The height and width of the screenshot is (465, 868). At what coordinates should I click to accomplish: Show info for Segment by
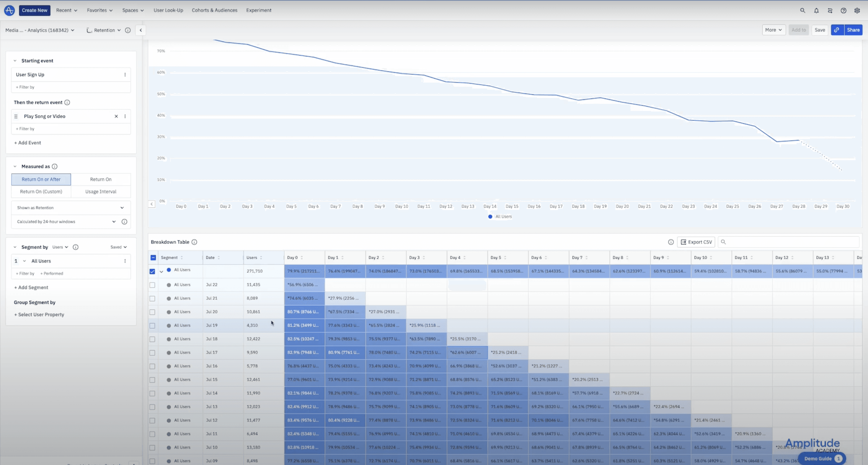coord(76,247)
